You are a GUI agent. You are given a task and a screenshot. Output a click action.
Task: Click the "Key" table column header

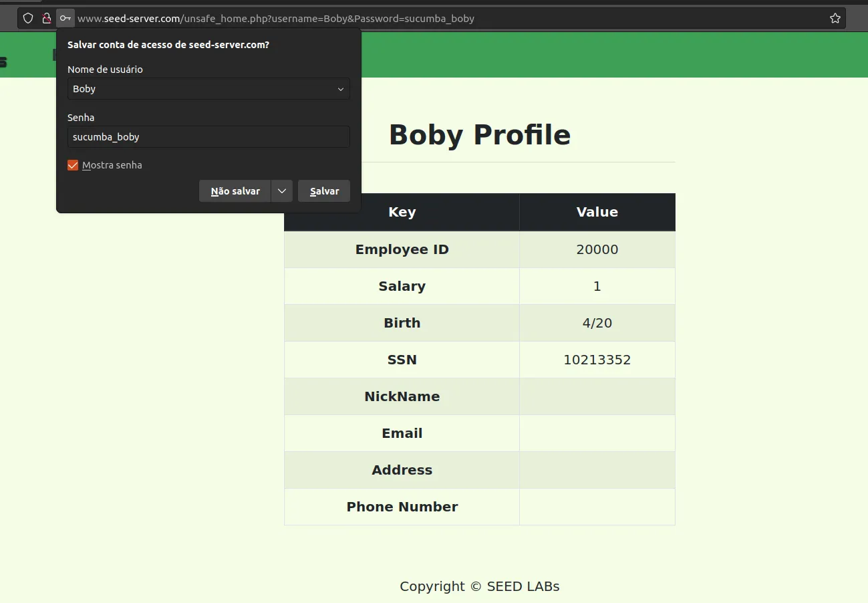point(402,212)
